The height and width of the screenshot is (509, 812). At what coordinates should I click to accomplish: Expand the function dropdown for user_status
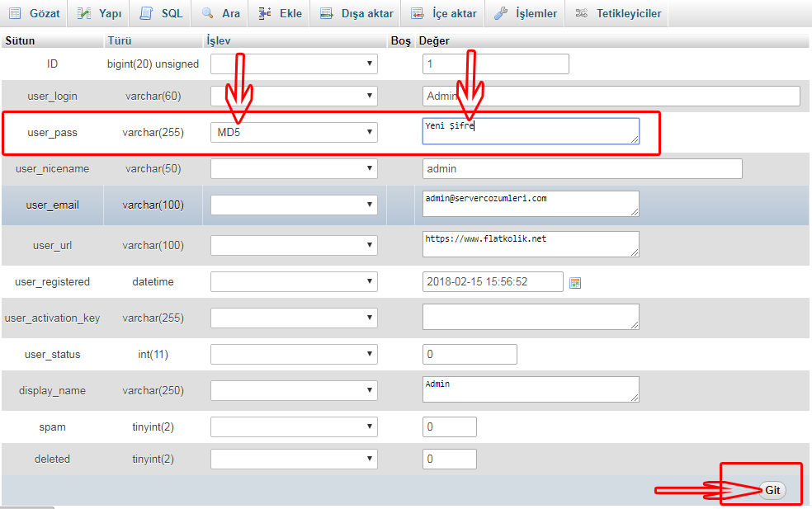pyautogui.click(x=294, y=354)
